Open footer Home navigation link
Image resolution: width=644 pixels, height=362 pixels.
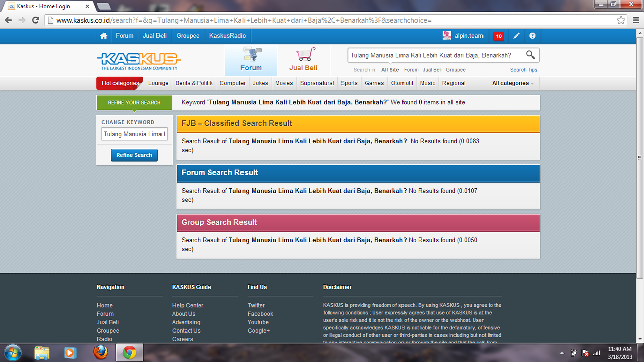105,305
